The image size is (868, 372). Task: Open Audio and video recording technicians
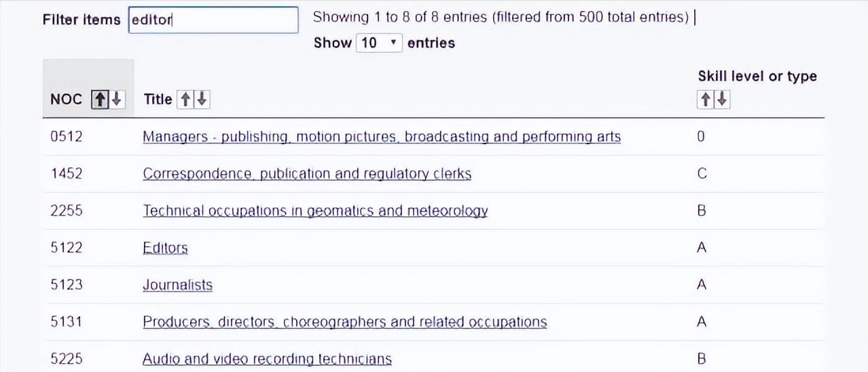(267, 358)
